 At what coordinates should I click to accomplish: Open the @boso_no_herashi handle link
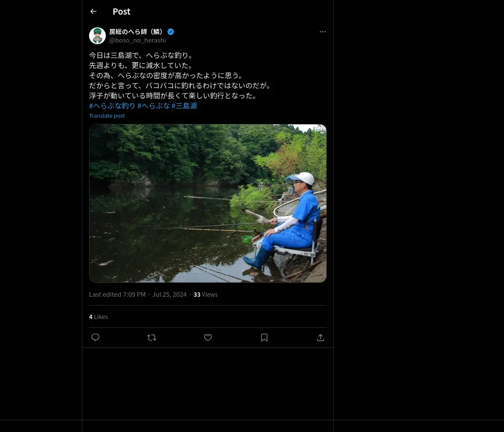(x=137, y=40)
